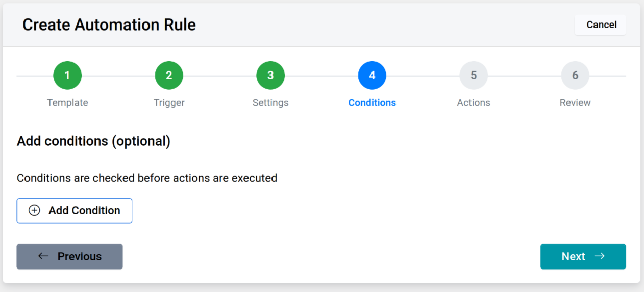Return to the Settings step label
Image resolution: width=644 pixels, height=292 pixels.
tap(270, 103)
